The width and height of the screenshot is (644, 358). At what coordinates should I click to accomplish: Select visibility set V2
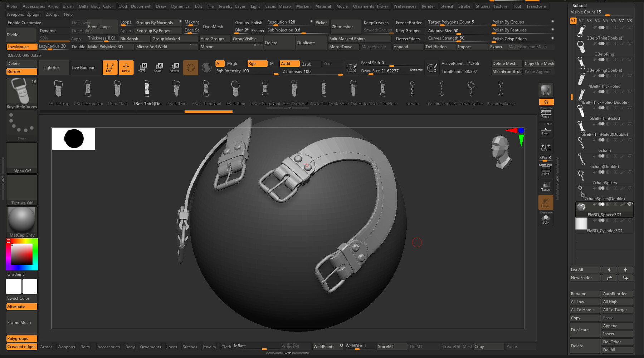coord(581,21)
